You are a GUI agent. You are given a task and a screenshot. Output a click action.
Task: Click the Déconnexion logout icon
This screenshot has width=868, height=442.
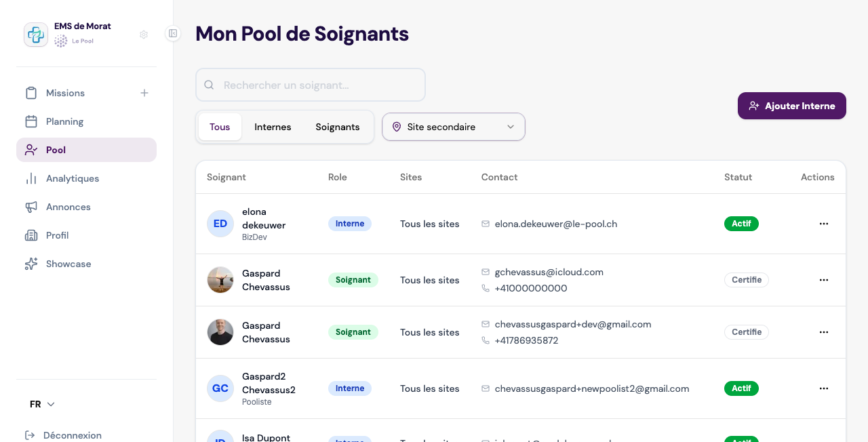(30, 435)
